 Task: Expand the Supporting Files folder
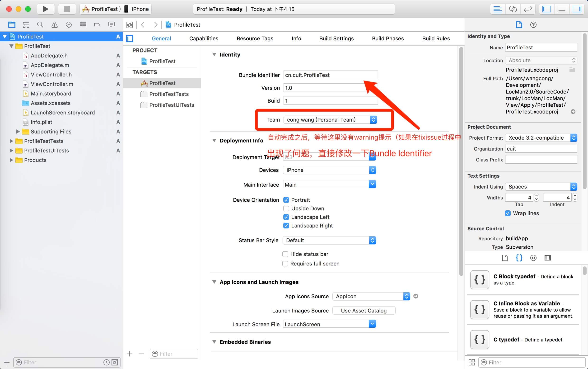18,132
